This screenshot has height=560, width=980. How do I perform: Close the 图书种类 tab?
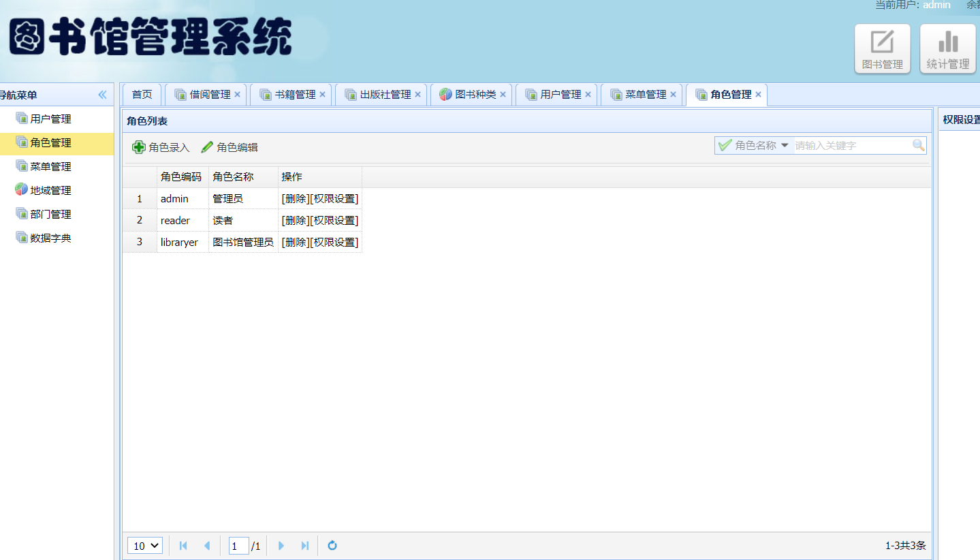click(503, 95)
